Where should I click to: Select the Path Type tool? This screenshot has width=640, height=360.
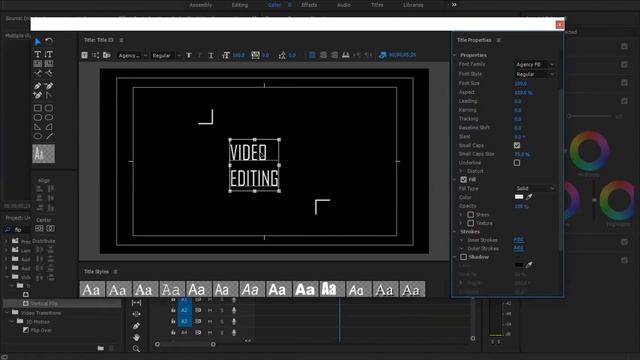tap(38, 73)
